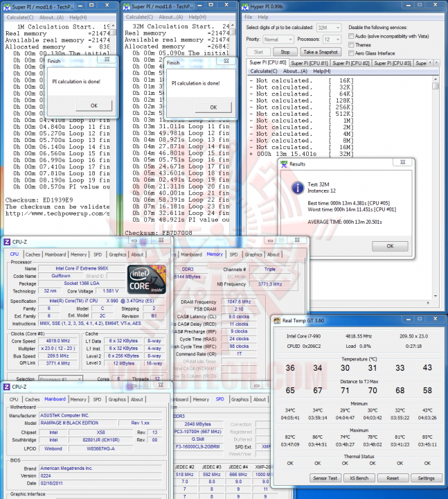Run Real Temp Sensor Test

point(325,478)
